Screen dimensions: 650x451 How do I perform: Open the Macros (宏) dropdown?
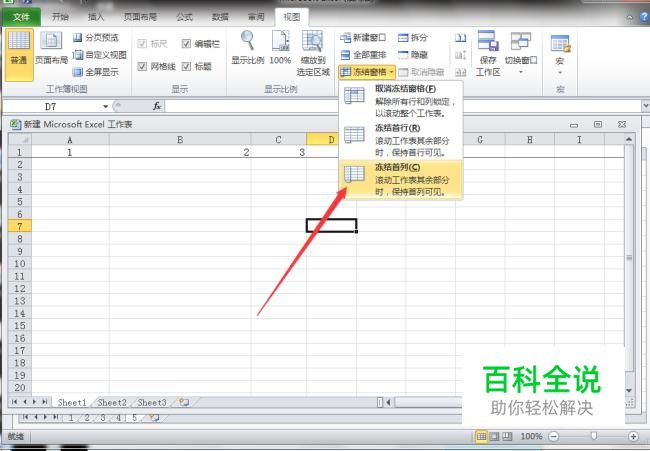560,54
